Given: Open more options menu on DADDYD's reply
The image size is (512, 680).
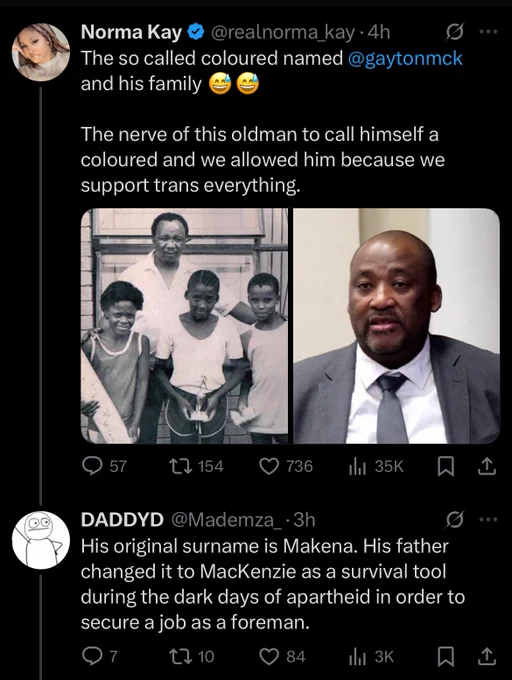Looking at the screenshot, I should 489,520.
